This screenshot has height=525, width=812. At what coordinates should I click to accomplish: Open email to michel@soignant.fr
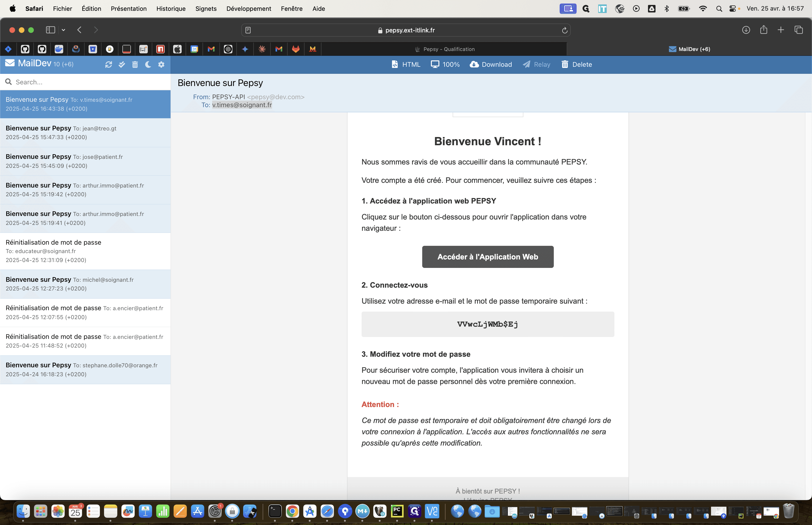click(85, 284)
